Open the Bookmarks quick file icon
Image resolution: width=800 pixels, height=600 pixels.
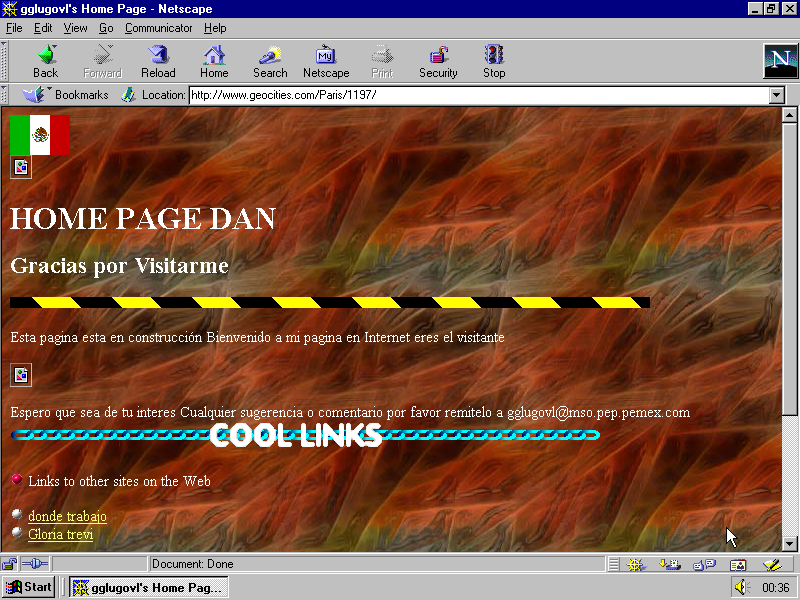[34, 95]
